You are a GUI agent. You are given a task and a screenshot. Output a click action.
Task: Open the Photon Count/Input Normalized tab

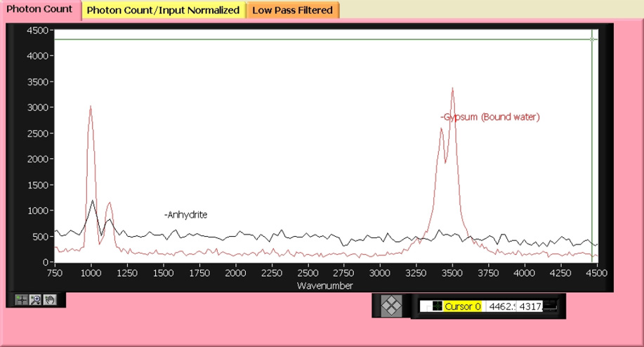(x=164, y=11)
